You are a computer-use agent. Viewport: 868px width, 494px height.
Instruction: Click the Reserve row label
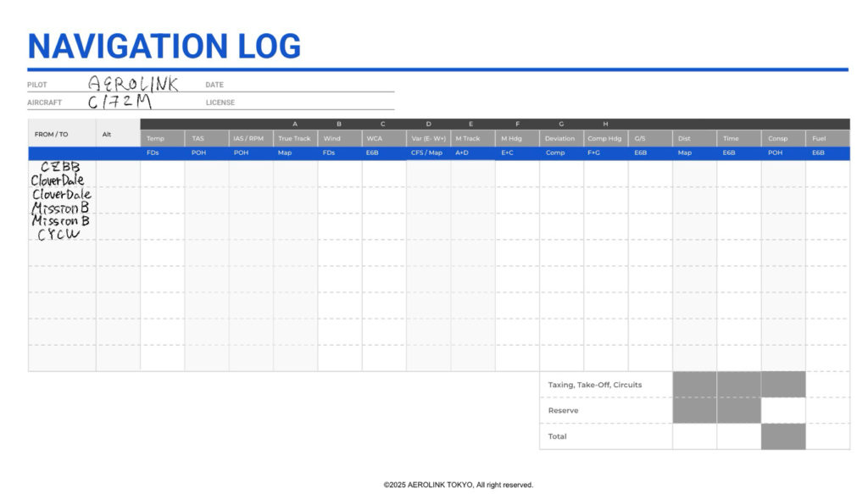(564, 411)
